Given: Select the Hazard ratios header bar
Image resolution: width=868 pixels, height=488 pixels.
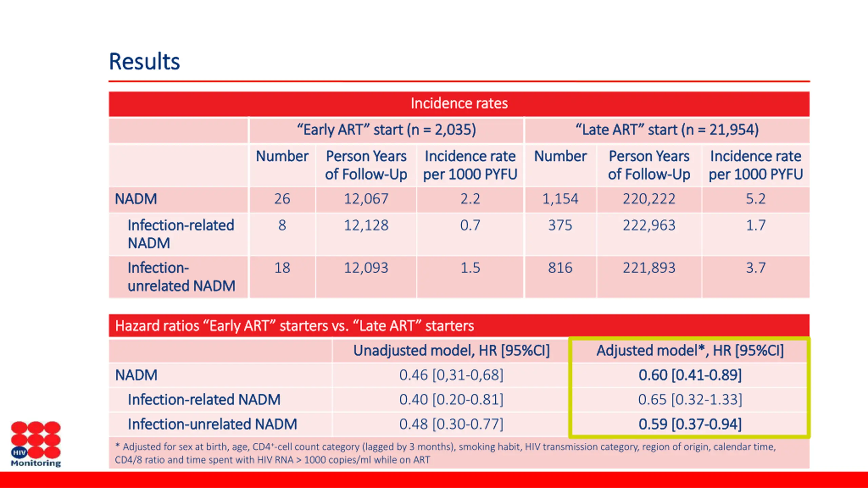Looking at the screenshot, I should (294, 326).
